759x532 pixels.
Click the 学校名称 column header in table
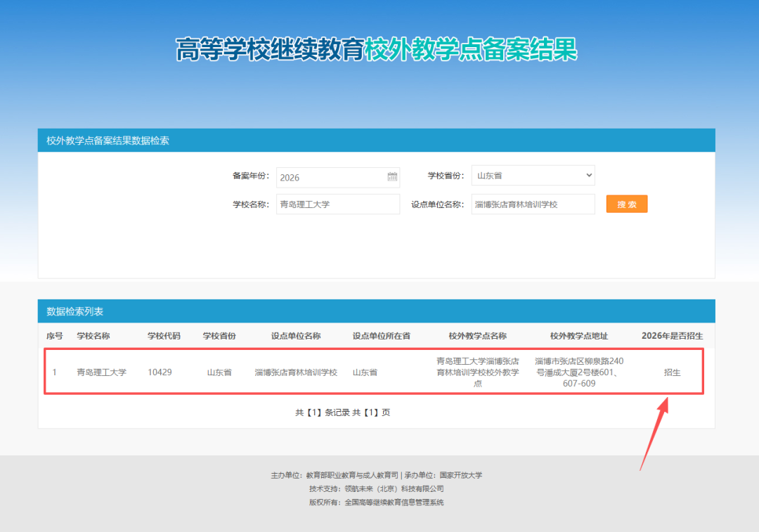[93, 336]
